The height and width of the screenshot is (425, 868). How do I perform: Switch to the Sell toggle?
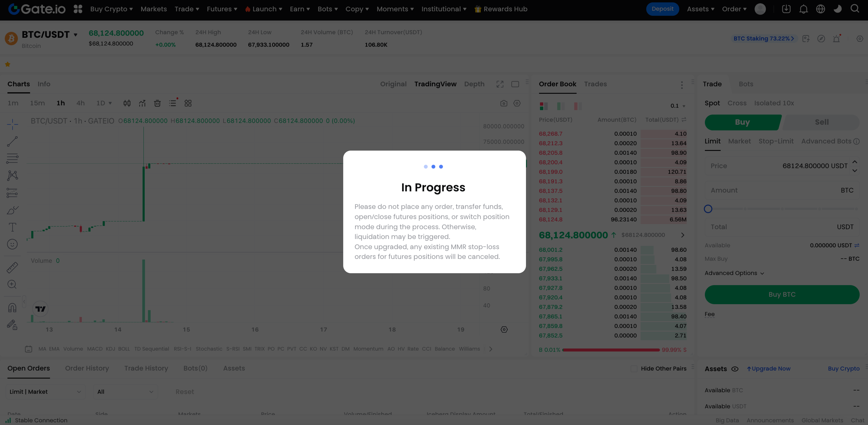coord(822,122)
